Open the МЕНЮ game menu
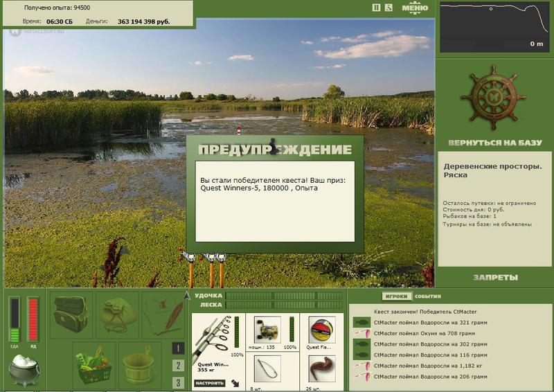Image resolution: width=554 pixels, height=392 pixels. point(415,8)
